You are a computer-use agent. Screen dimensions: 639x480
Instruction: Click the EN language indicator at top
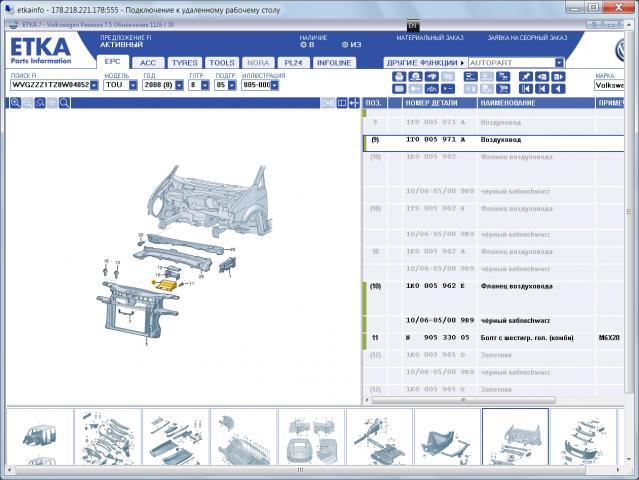pos(413,26)
